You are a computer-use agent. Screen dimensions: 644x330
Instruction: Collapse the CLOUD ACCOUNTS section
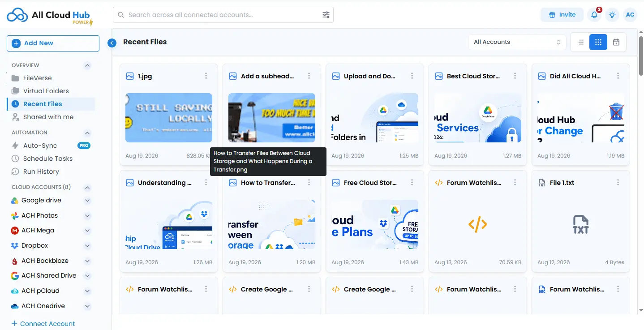point(87,188)
